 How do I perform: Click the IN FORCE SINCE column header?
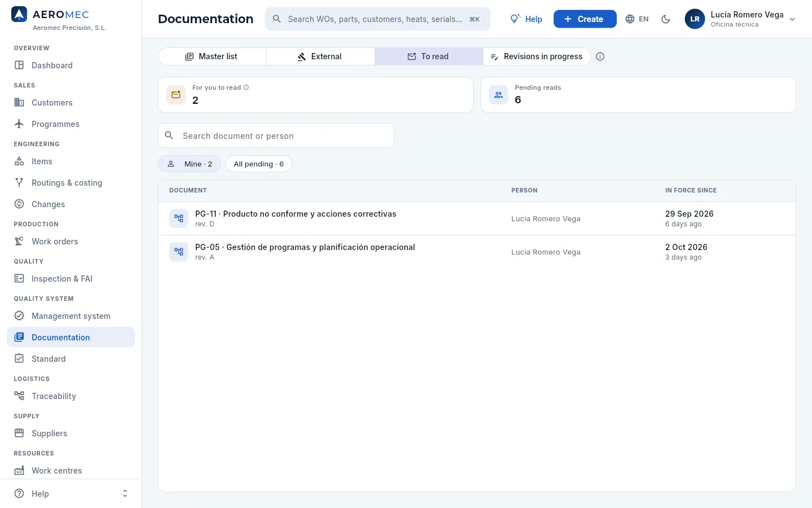pos(691,191)
